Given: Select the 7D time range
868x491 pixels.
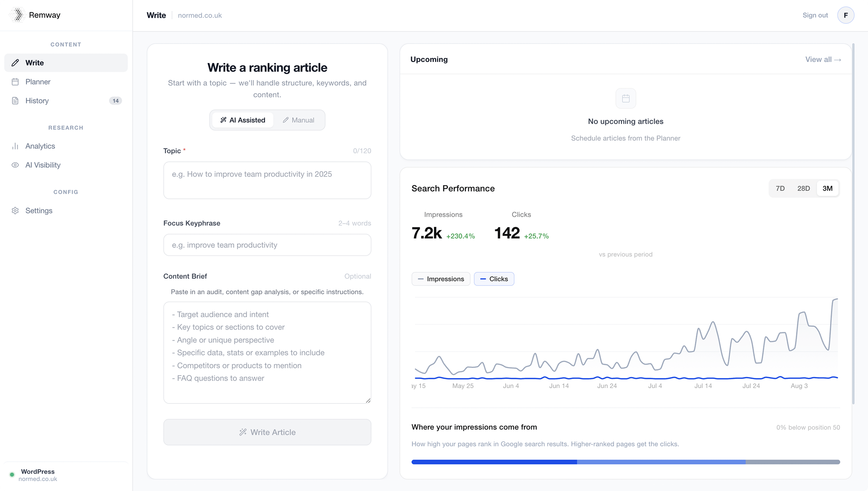Looking at the screenshot, I should pos(780,189).
